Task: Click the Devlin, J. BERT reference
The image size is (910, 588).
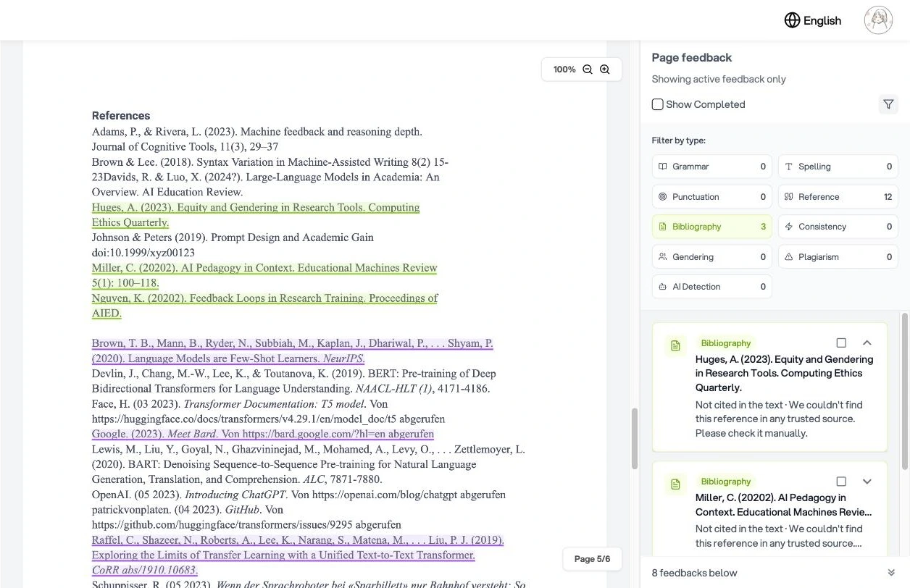Action: [x=293, y=381]
